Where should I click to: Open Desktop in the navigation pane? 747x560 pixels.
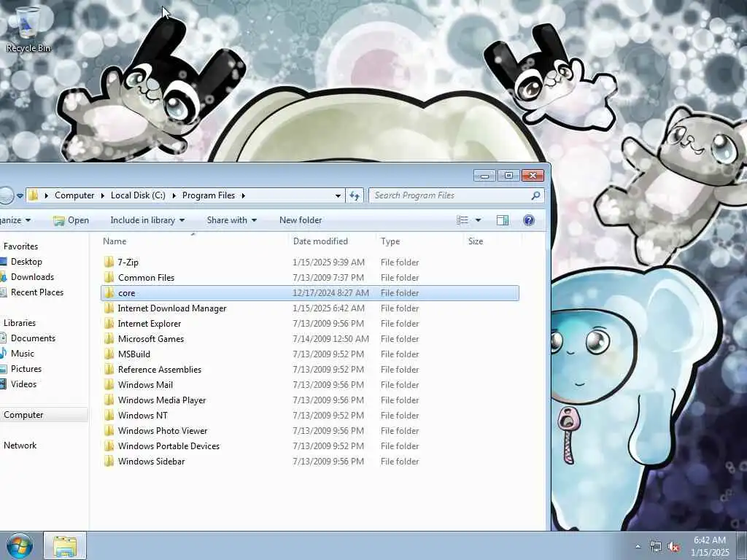tap(26, 262)
